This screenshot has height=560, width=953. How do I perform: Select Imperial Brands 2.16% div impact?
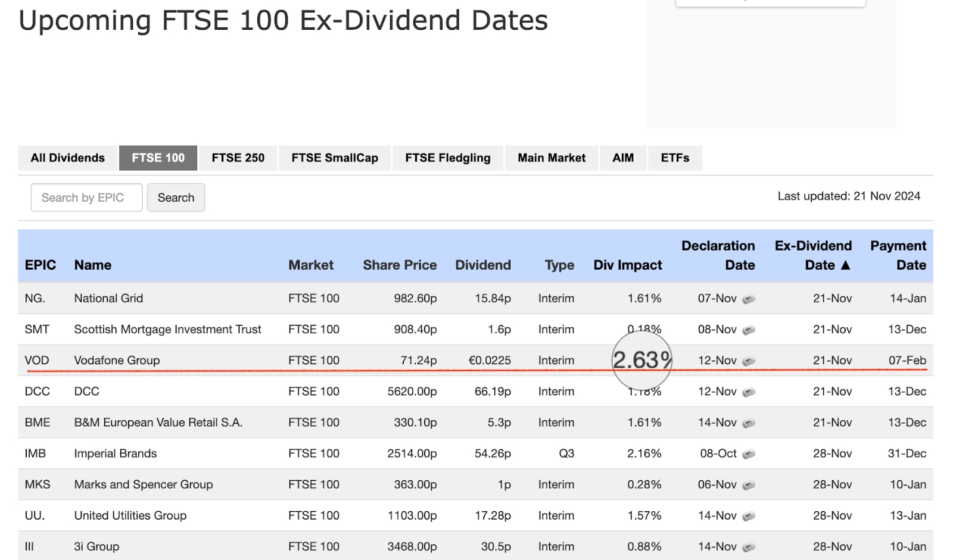coord(644,453)
